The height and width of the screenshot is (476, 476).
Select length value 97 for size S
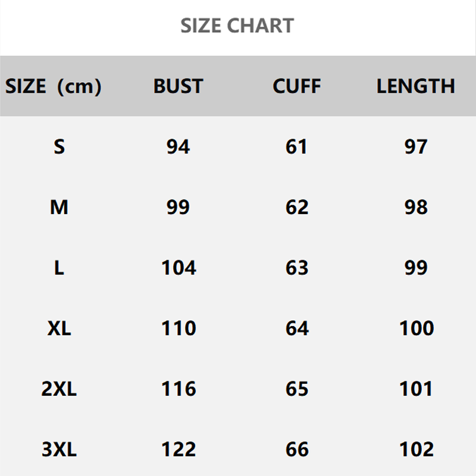(x=416, y=146)
